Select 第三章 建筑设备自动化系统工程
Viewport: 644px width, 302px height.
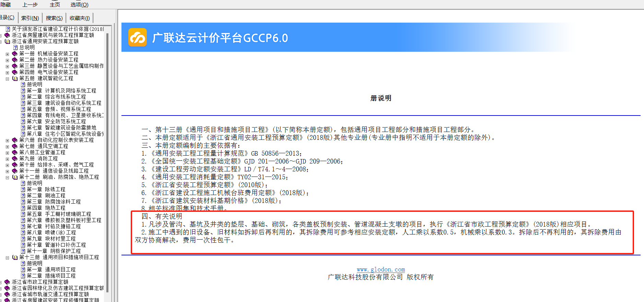pyautogui.click(x=64, y=103)
